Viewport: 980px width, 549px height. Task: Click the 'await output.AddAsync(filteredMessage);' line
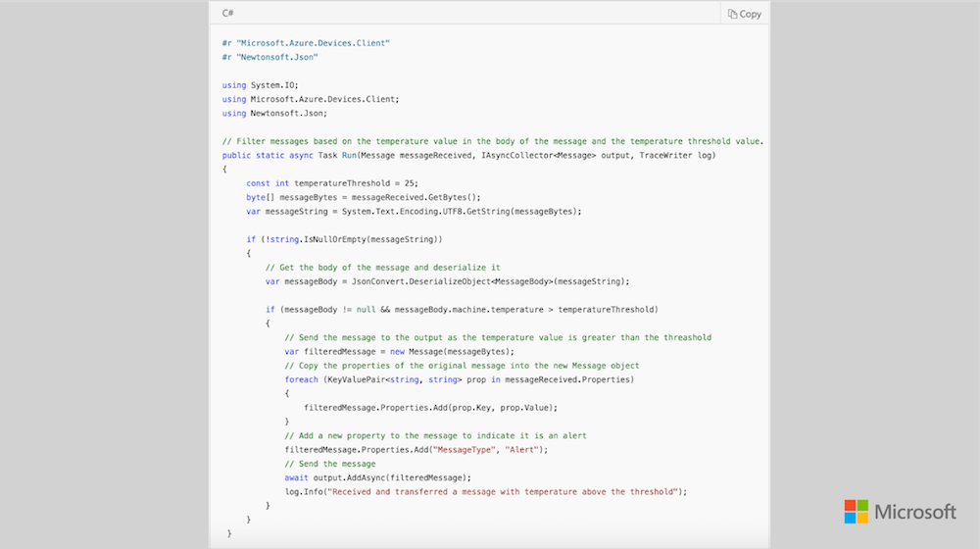click(378, 477)
